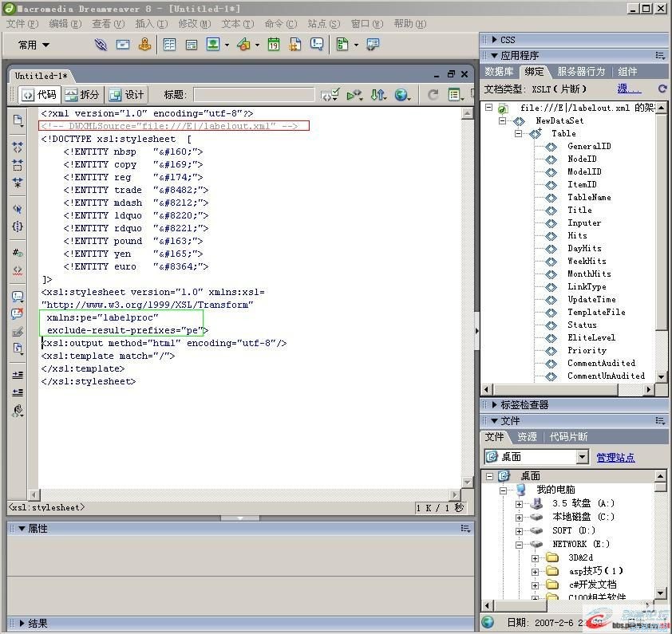This screenshot has width=672, height=634.
Task: Insert an email link with envelope icon
Action: coord(122,45)
